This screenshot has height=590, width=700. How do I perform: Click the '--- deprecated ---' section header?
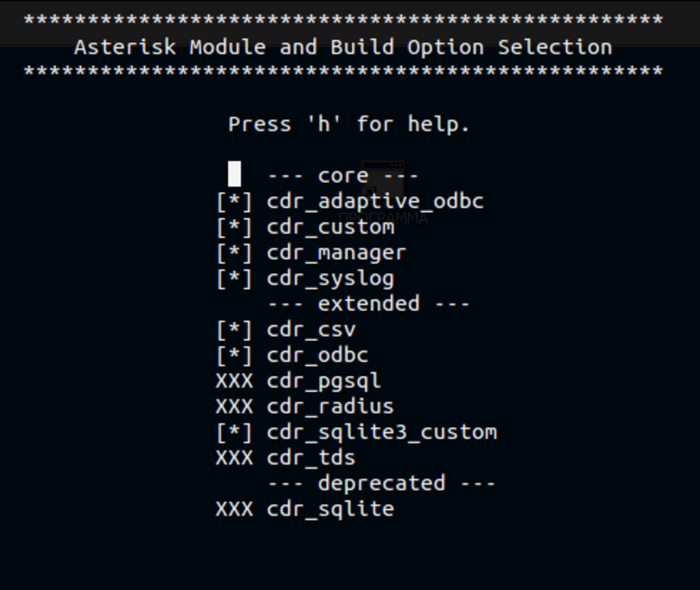381,484
